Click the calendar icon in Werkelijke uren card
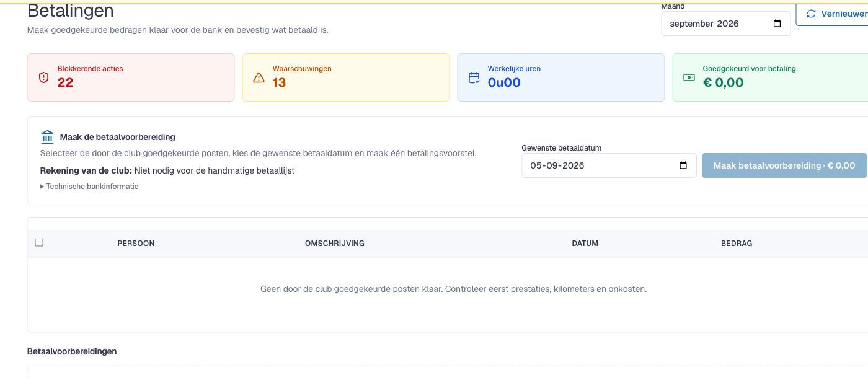The height and width of the screenshot is (378, 868). (x=474, y=77)
